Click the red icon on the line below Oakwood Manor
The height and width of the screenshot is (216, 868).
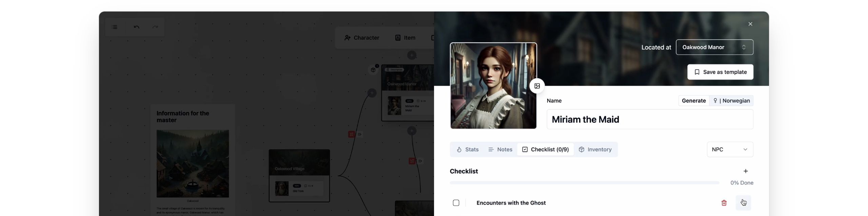pyautogui.click(x=412, y=161)
